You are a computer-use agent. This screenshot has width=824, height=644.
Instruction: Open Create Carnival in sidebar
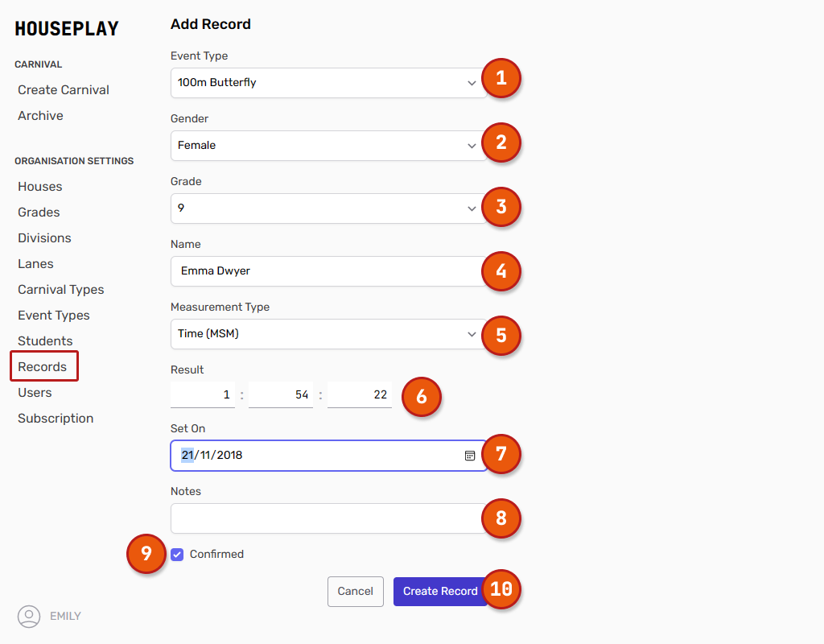64,90
